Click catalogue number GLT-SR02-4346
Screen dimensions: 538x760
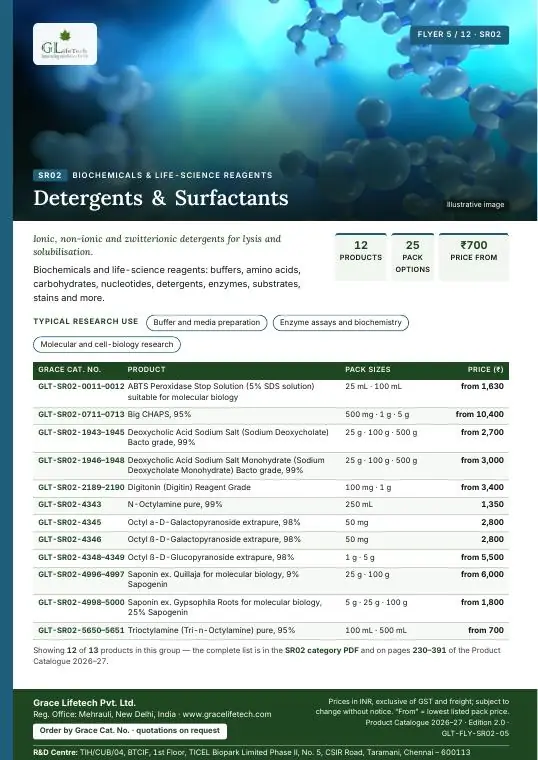pyautogui.click(x=70, y=539)
